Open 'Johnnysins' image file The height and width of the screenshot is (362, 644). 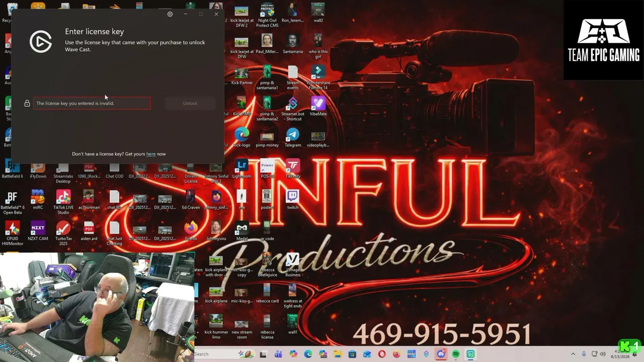pos(216,231)
